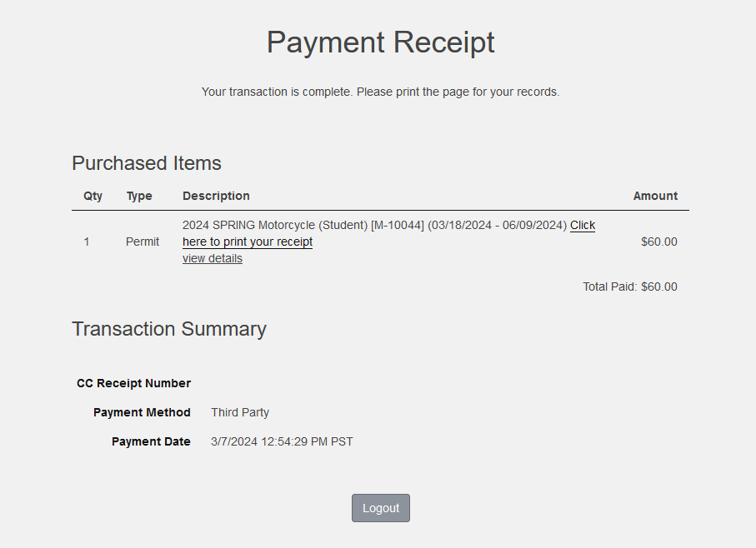Click the Qty column header
Screen dimensions: 756x548
(93, 196)
